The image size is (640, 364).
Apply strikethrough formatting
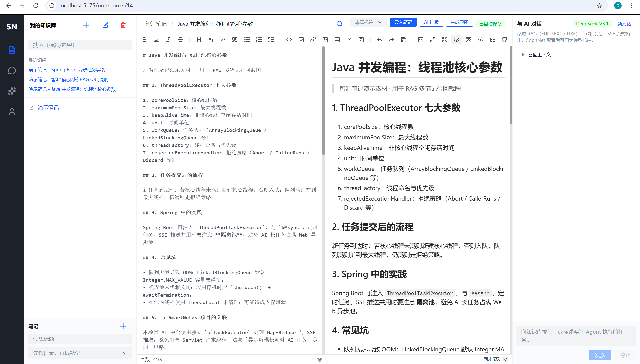[180, 40]
